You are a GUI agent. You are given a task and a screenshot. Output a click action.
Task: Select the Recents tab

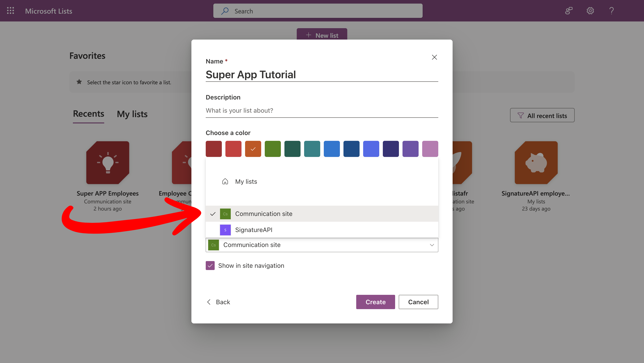coord(89,114)
